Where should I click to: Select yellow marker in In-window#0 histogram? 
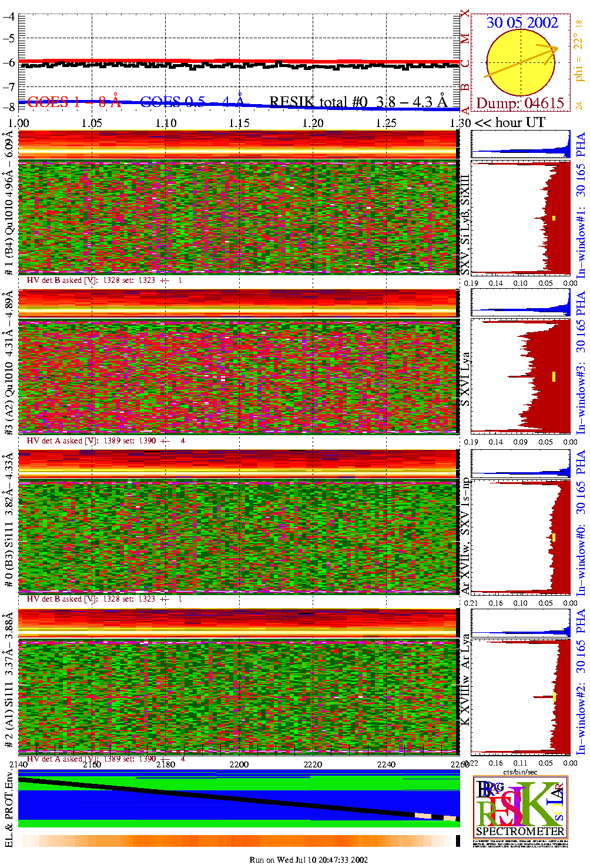coord(554,537)
